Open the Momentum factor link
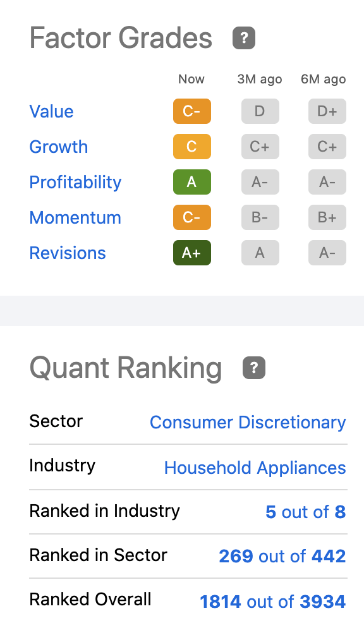 (x=75, y=218)
